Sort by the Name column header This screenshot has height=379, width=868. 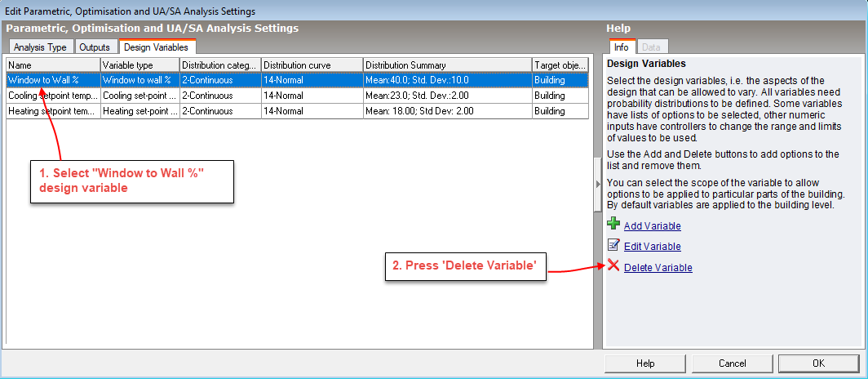point(53,65)
